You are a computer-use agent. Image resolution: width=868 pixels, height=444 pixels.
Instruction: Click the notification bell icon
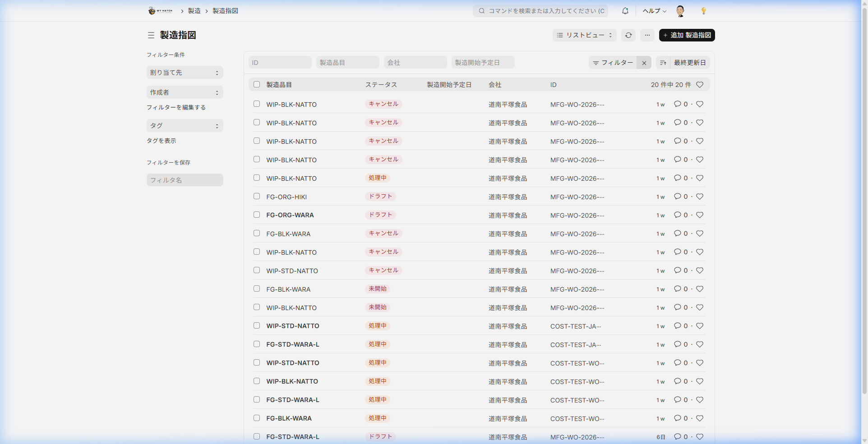(625, 11)
